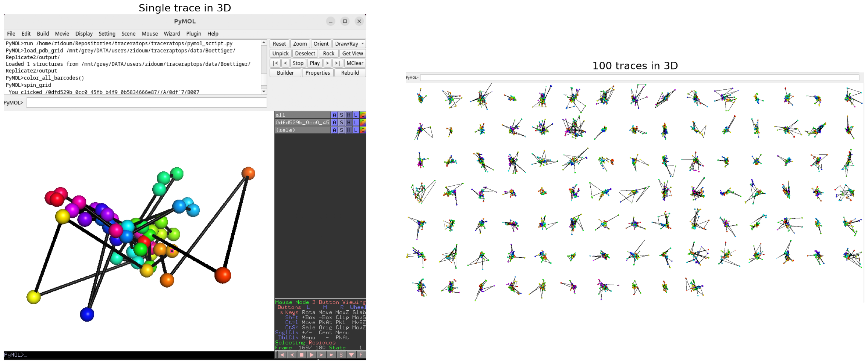The image size is (868, 364).
Task: Open Color menu for (sele) selection
Action: coord(363,130)
